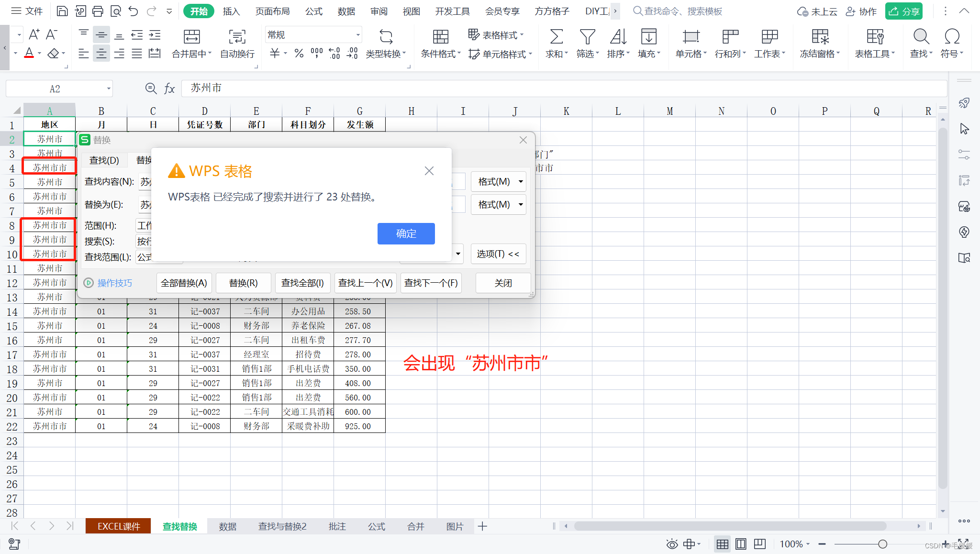Switch to page layout view in status bar
The image size is (980, 554).
(x=741, y=544)
